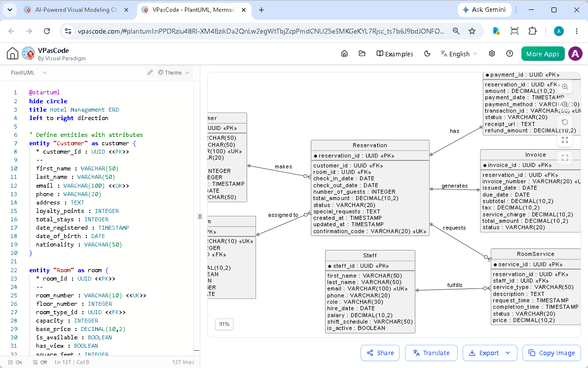Close the AI-Powered Visual Modeling tab
This screenshot has height=368, width=588.
coord(126,10)
